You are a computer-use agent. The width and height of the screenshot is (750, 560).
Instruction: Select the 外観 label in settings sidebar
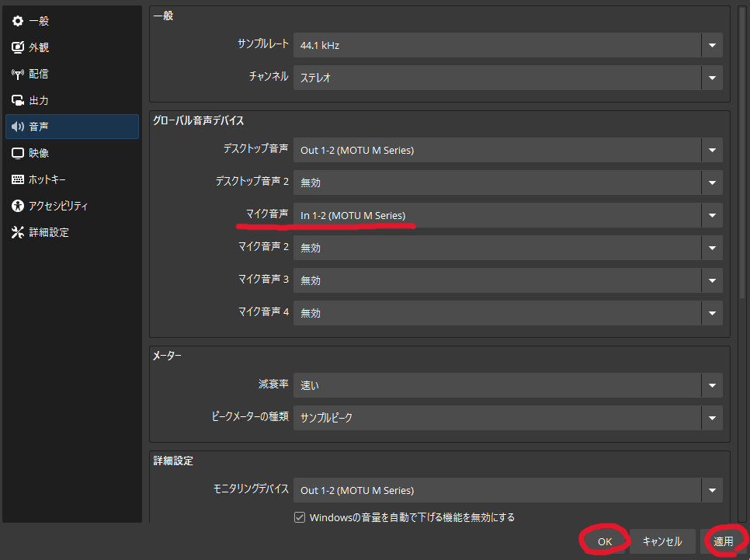(x=40, y=47)
